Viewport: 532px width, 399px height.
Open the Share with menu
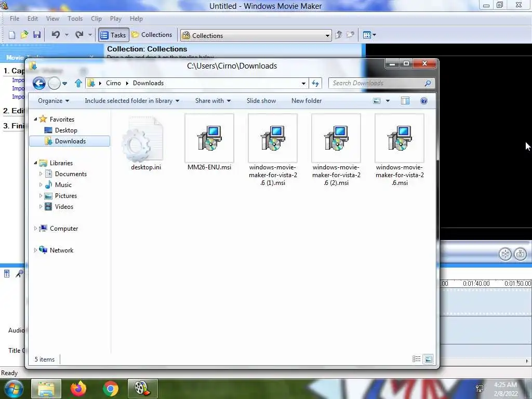[x=212, y=101]
